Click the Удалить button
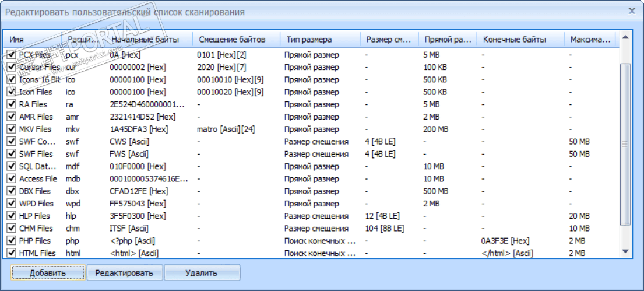Viewport: 644px width, 291px height. click(202, 272)
